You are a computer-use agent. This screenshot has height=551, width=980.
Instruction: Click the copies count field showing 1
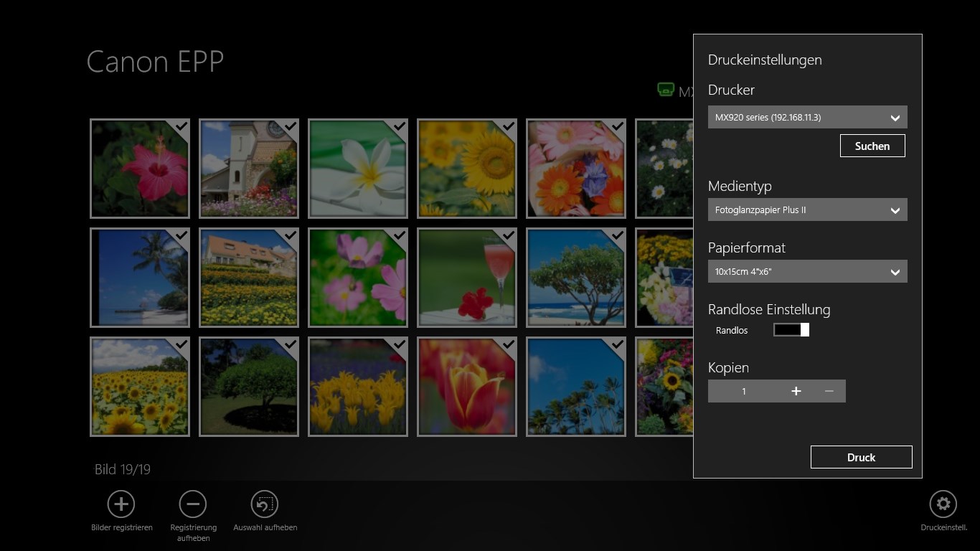pyautogui.click(x=744, y=391)
